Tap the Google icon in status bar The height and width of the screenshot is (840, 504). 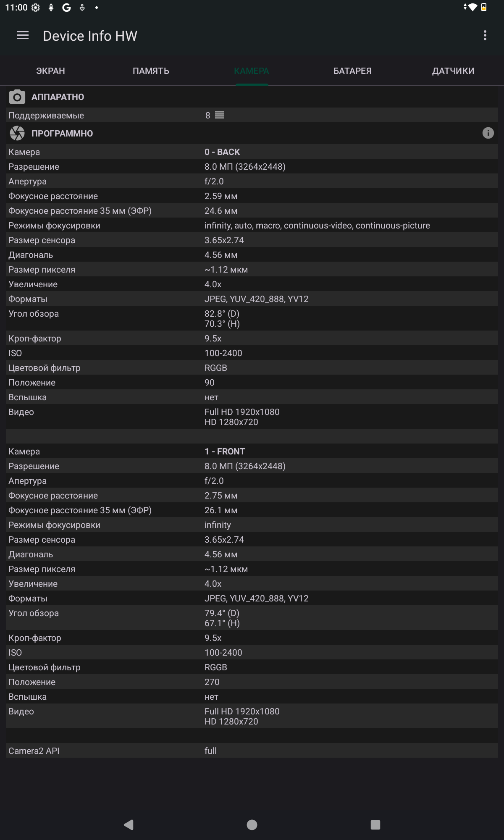click(66, 8)
